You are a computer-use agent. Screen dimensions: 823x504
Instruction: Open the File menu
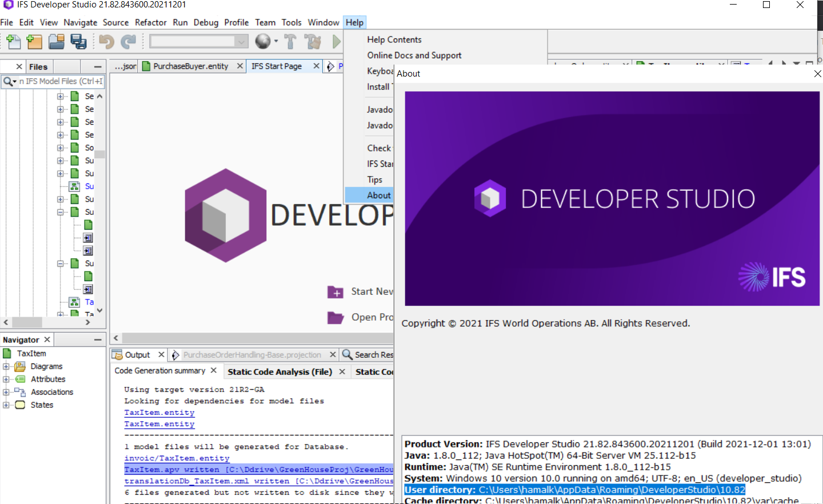pos(7,22)
